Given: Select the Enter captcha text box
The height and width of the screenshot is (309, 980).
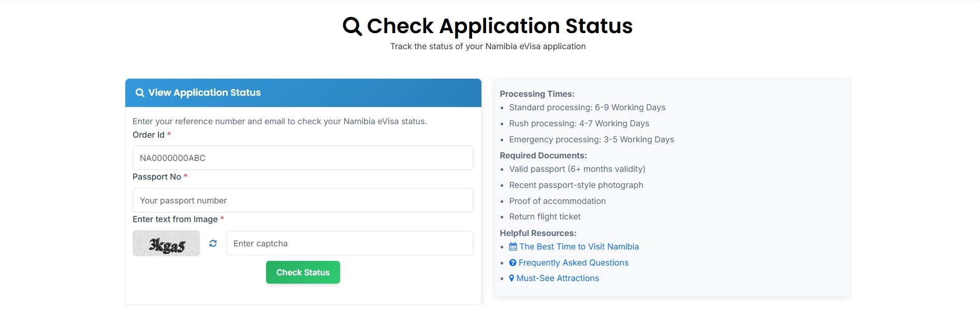Looking at the screenshot, I should 349,243.
